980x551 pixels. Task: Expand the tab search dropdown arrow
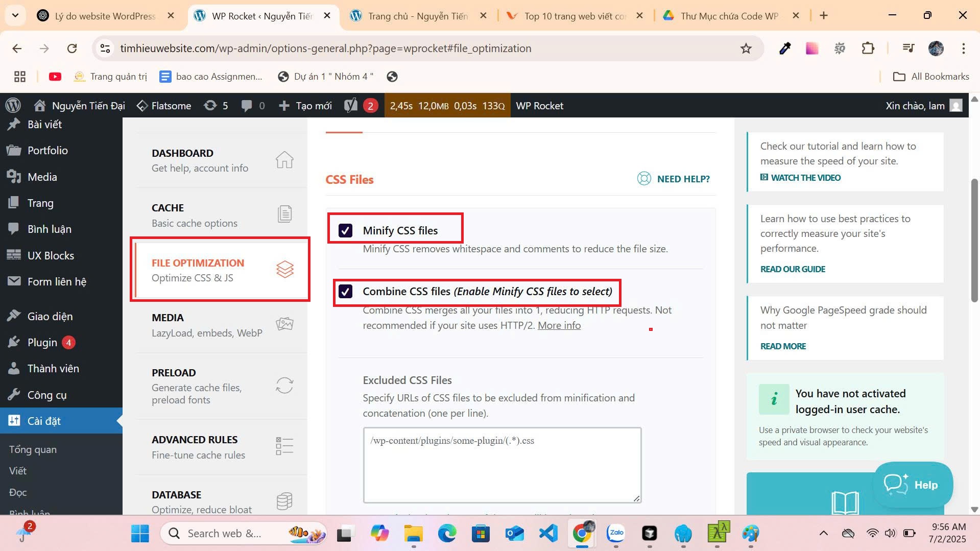pyautogui.click(x=15, y=15)
